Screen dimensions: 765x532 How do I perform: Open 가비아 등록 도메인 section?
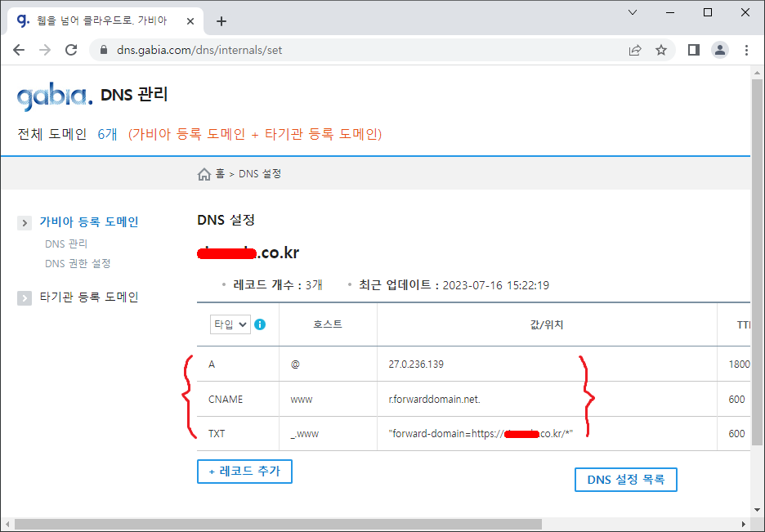tap(89, 221)
